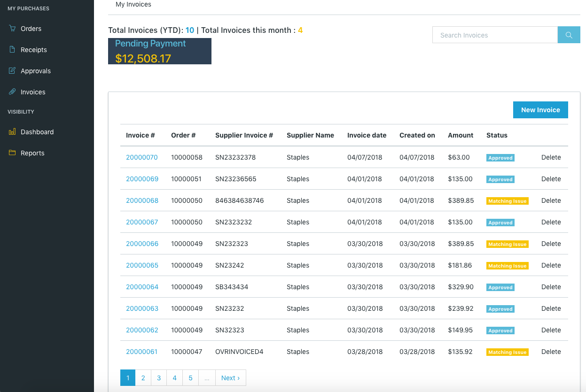Delete invoice 20000067
Viewport: 586px width, 392px height.
coord(551,222)
